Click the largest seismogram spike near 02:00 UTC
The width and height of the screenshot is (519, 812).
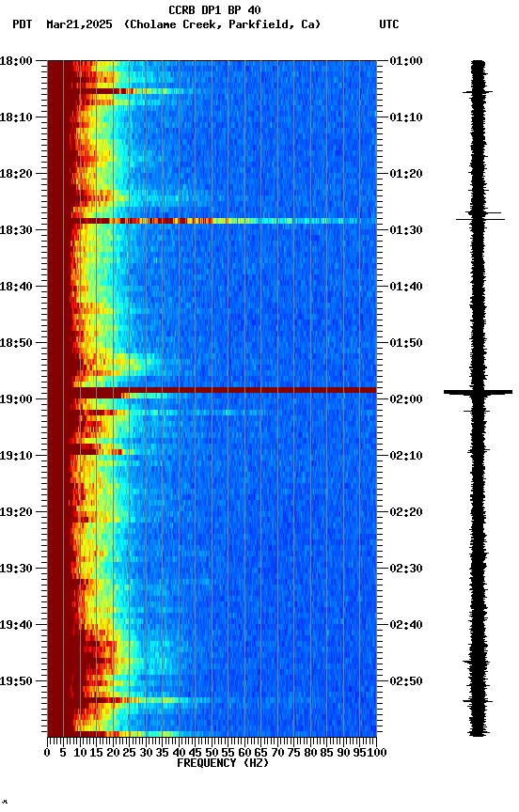(478, 392)
